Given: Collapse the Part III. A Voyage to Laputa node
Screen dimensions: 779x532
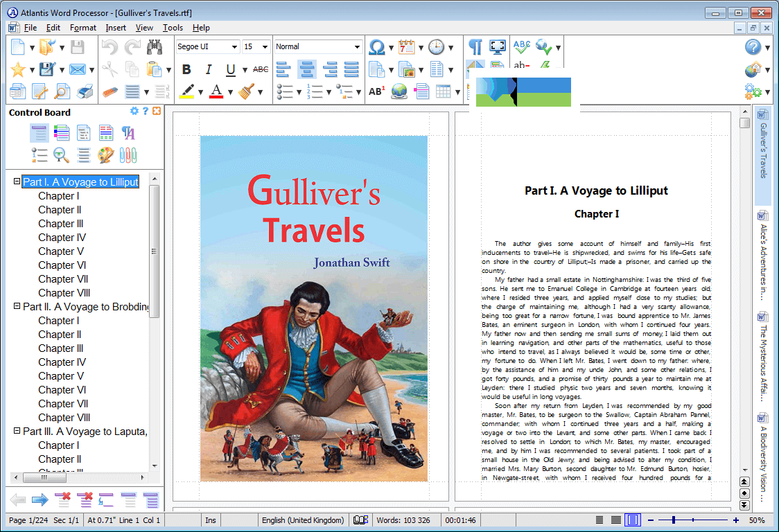Looking at the screenshot, I should click(x=17, y=431).
